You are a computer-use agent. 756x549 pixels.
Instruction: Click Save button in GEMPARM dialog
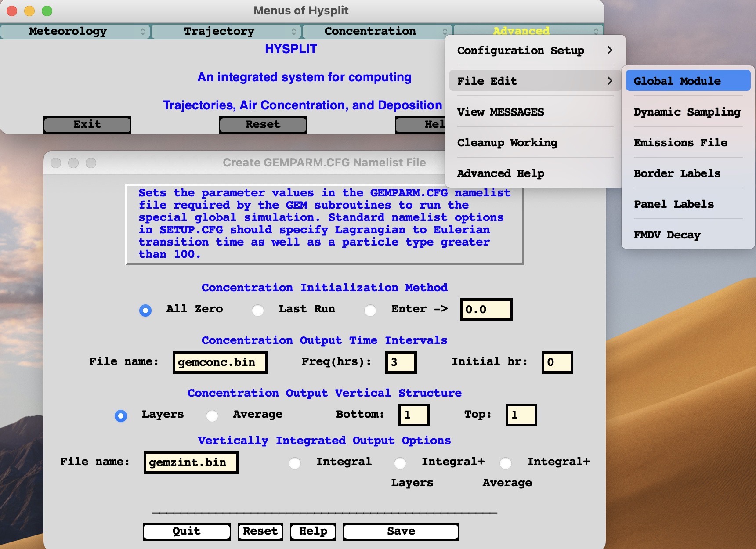(401, 531)
